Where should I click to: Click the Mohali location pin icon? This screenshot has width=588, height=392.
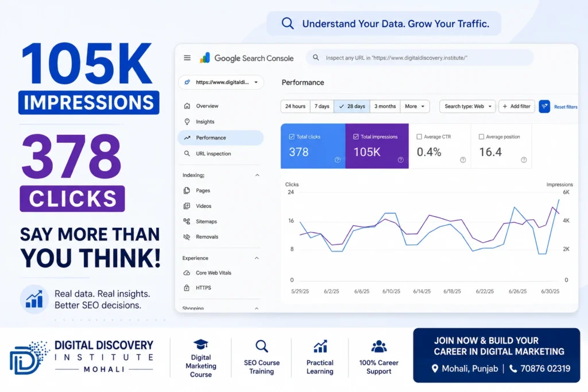pos(435,368)
